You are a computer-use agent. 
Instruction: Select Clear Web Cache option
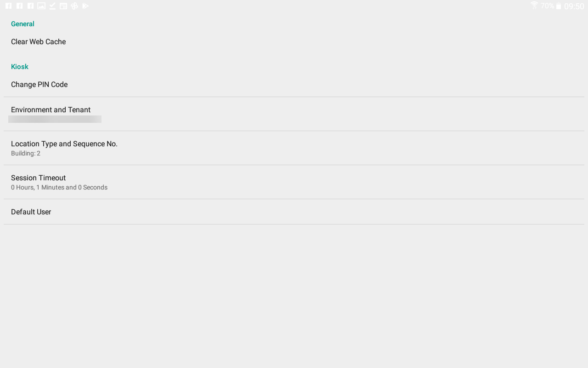tap(39, 42)
